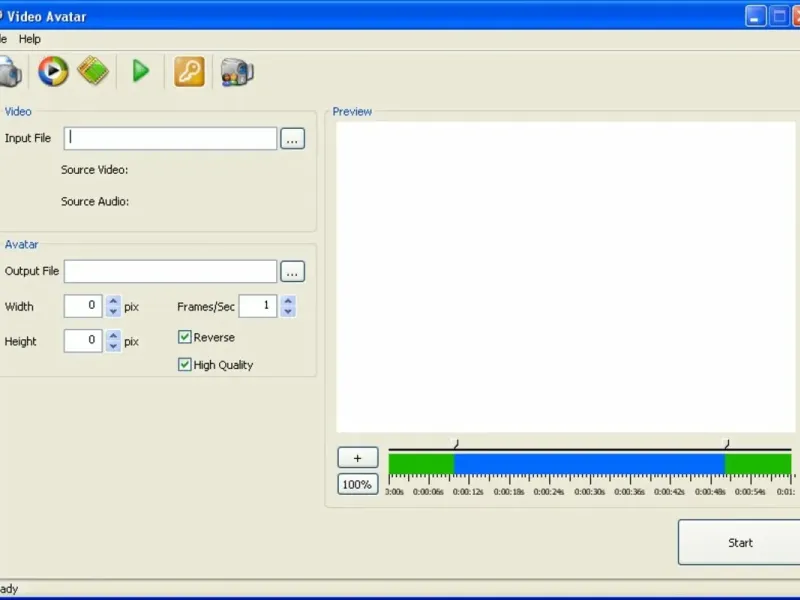Decrease the Frames/Sec value
This screenshot has width=800, height=600.
coord(288,311)
